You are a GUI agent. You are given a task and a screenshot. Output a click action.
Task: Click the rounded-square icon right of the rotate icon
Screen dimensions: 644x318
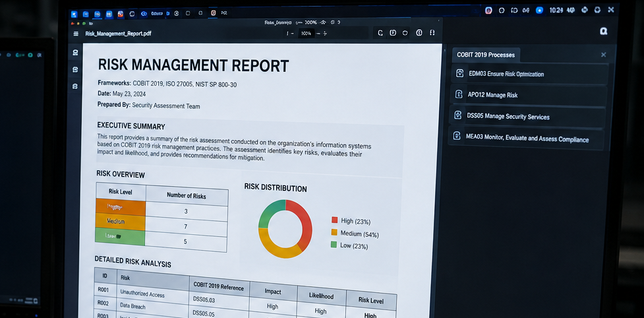coord(393,33)
